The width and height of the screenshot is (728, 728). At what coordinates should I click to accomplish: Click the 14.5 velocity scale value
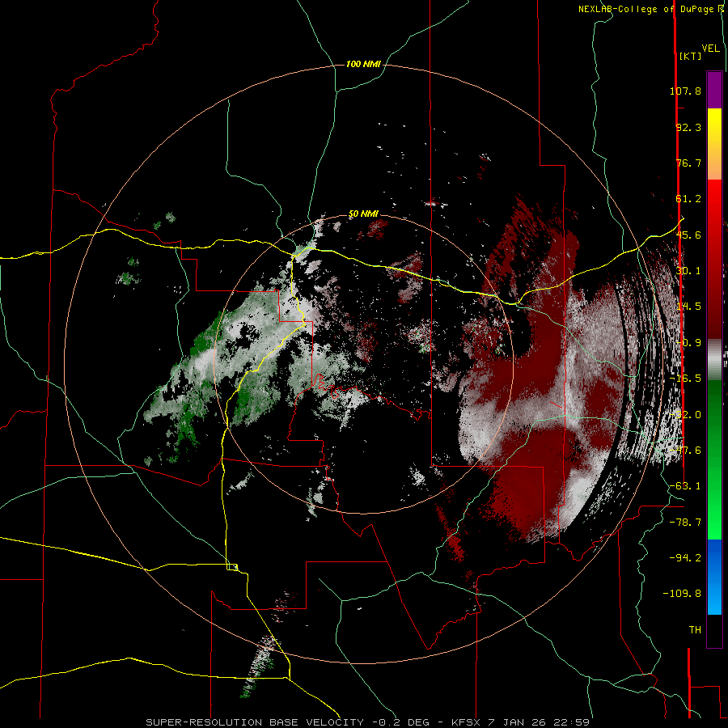pyautogui.click(x=688, y=307)
